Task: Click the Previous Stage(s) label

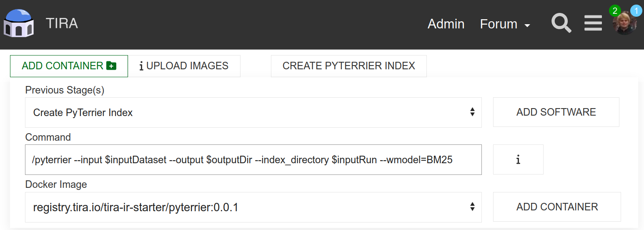Action: (65, 90)
